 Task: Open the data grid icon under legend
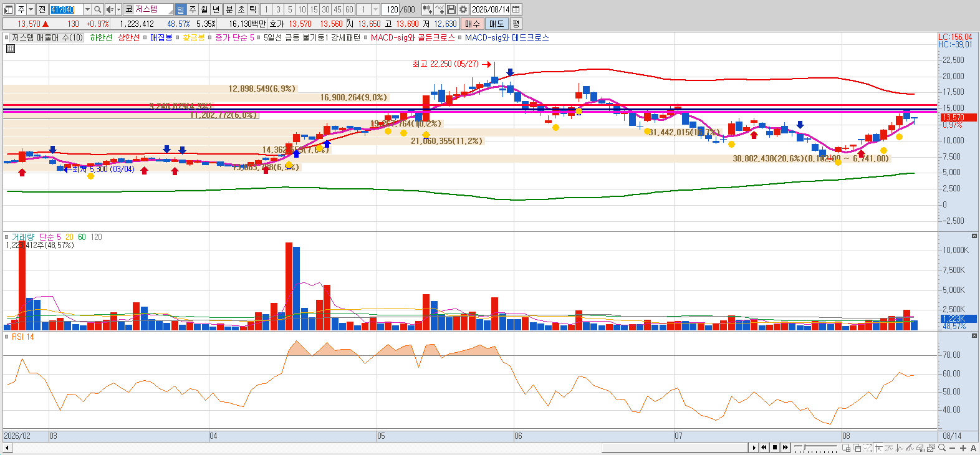(x=10, y=49)
